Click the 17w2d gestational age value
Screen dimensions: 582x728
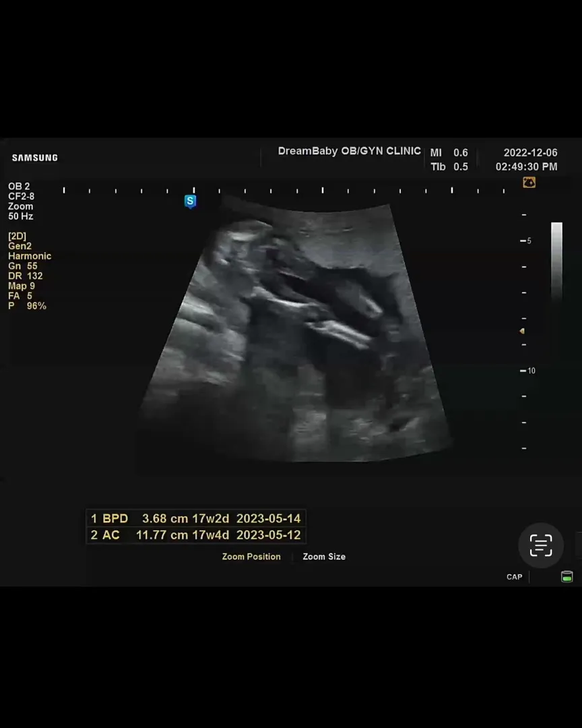pos(211,518)
